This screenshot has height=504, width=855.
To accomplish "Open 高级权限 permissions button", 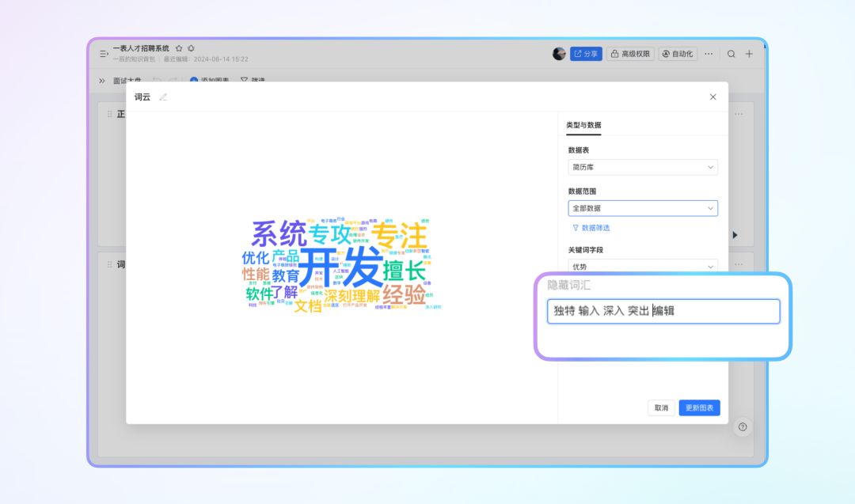I will point(630,54).
